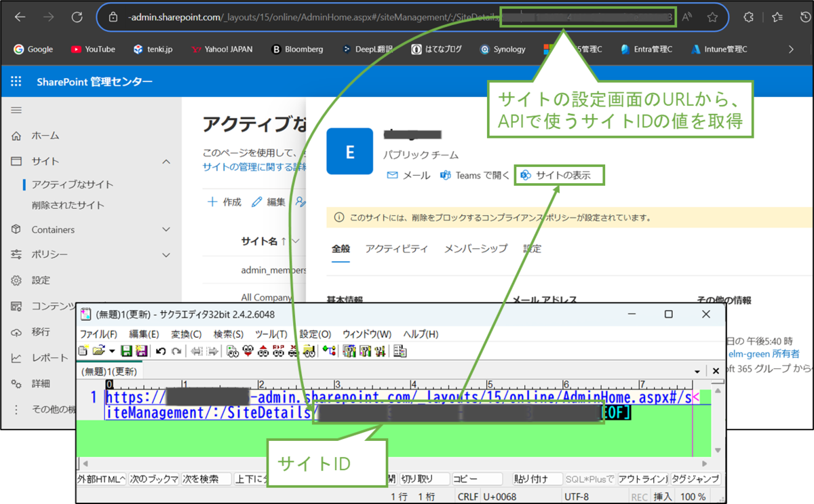Click the Undo icon in Sakura Editor
Screen dimensions: 814x504
pyautogui.click(x=161, y=350)
